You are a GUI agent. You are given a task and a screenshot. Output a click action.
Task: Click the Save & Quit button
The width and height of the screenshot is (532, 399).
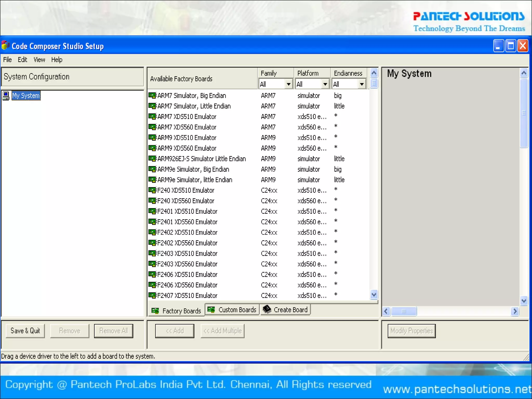point(25,331)
